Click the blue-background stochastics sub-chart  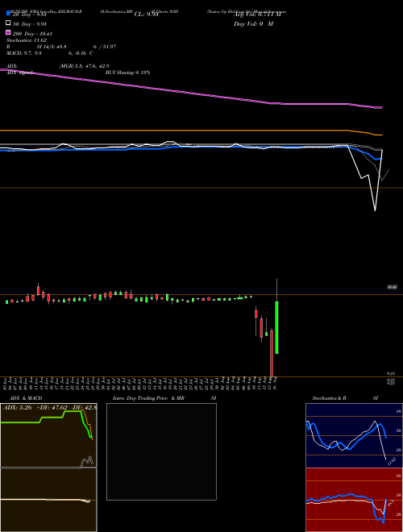pos(354,435)
